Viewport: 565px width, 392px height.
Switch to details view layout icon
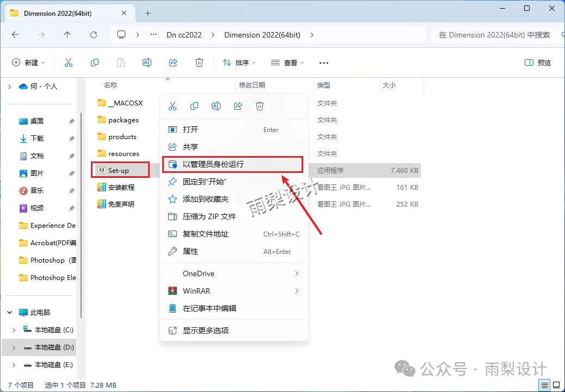click(545, 384)
